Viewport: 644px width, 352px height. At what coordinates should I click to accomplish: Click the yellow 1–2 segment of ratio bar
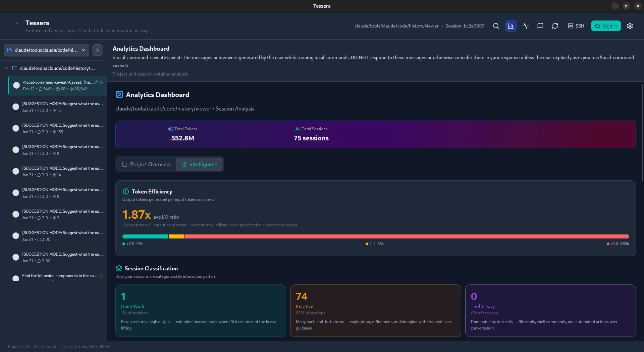click(176, 236)
